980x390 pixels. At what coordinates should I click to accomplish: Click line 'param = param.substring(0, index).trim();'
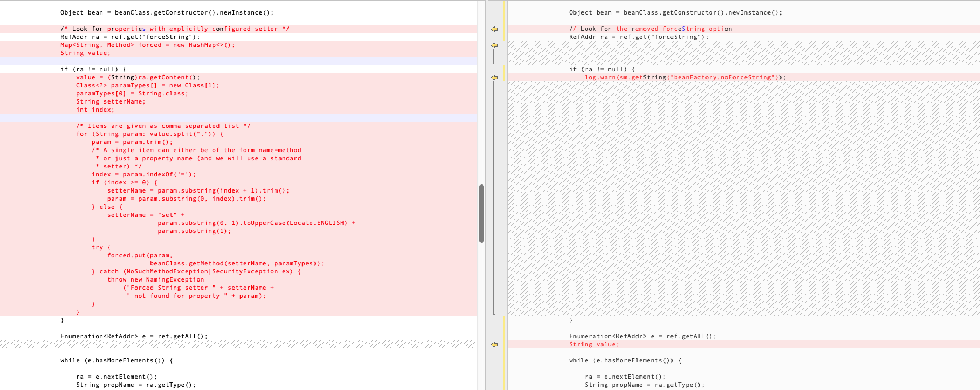187,199
